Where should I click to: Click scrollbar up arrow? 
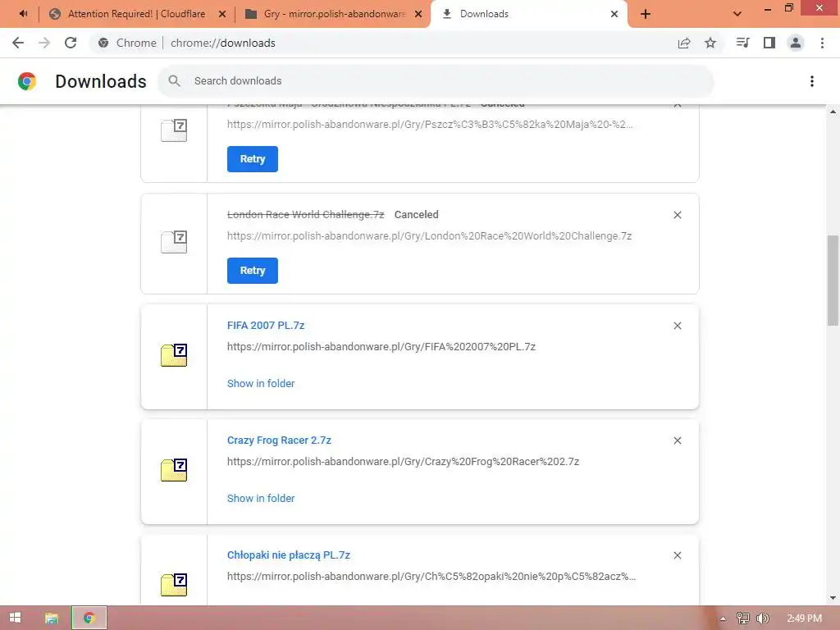click(x=833, y=112)
